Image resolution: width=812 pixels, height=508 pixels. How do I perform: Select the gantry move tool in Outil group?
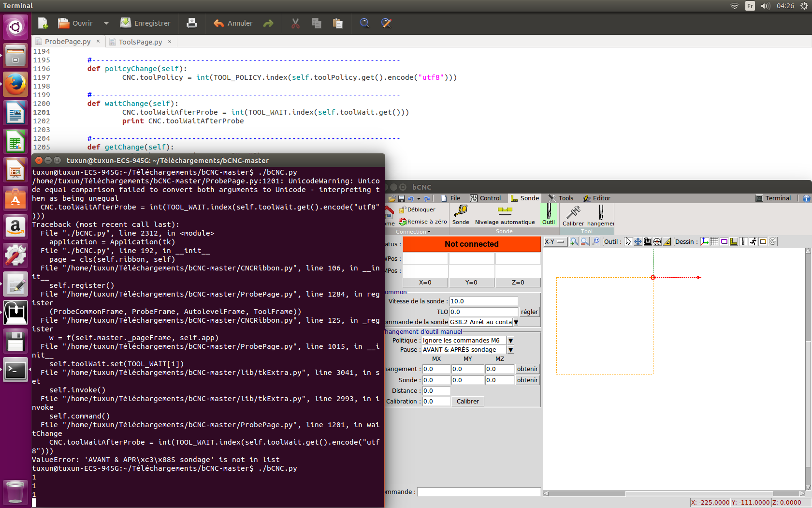(x=648, y=241)
